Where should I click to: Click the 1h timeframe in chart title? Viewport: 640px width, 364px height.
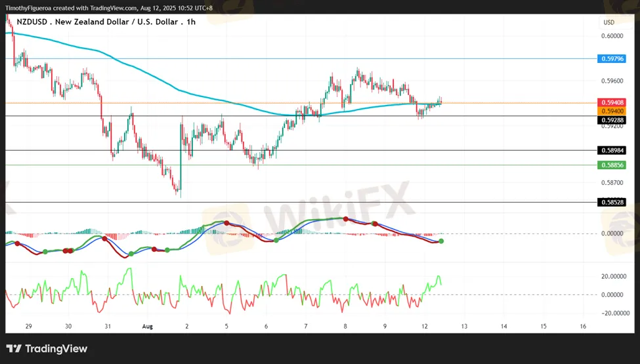tap(190, 22)
